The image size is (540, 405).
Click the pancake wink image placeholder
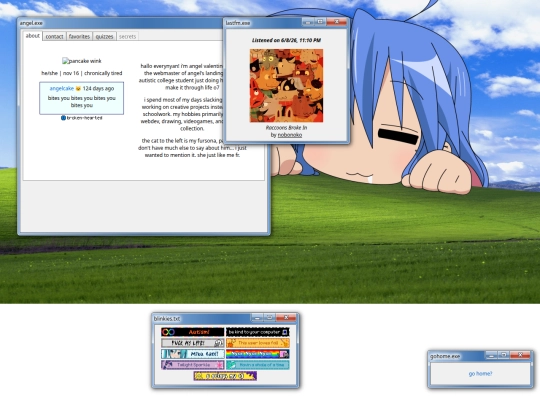coord(82,61)
